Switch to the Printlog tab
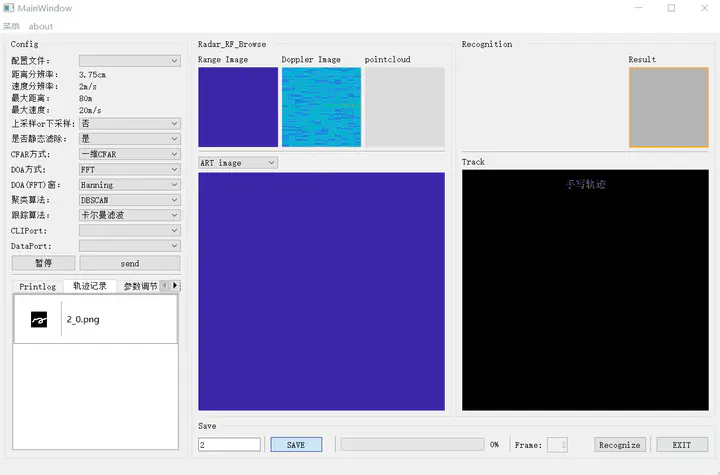The width and height of the screenshot is (720, 475). [x=38, y=287]
